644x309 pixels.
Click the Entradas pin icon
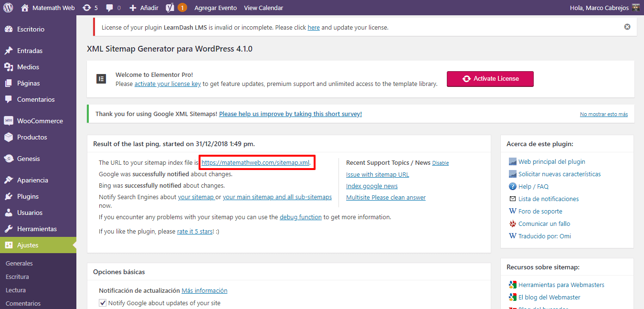coord(9,51)
